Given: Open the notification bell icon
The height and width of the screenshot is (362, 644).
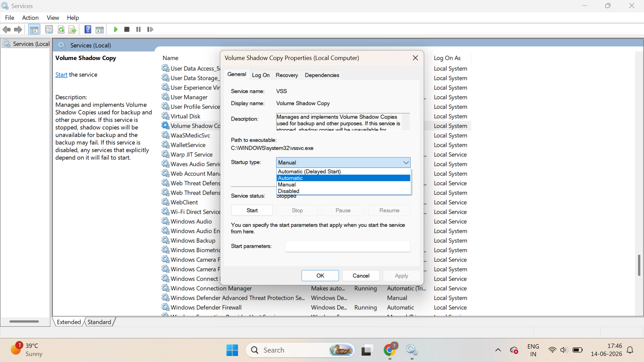Looking at the screenshot, I should point(630,350).
